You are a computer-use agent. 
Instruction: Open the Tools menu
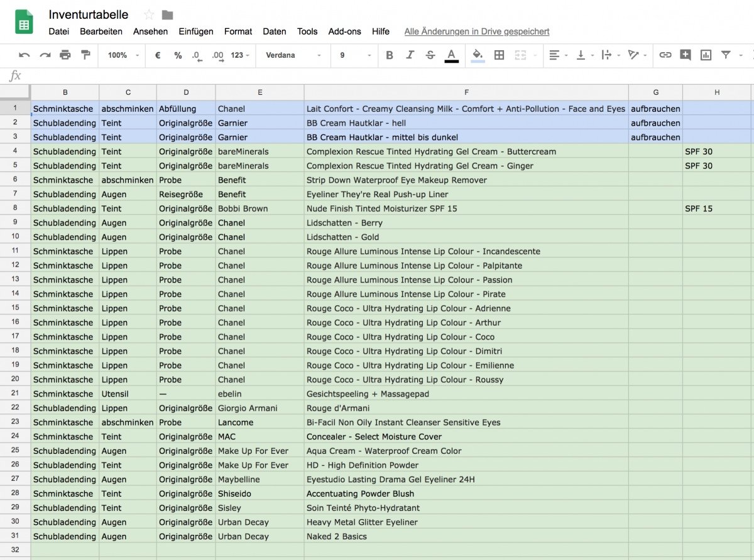pos(307,31)
